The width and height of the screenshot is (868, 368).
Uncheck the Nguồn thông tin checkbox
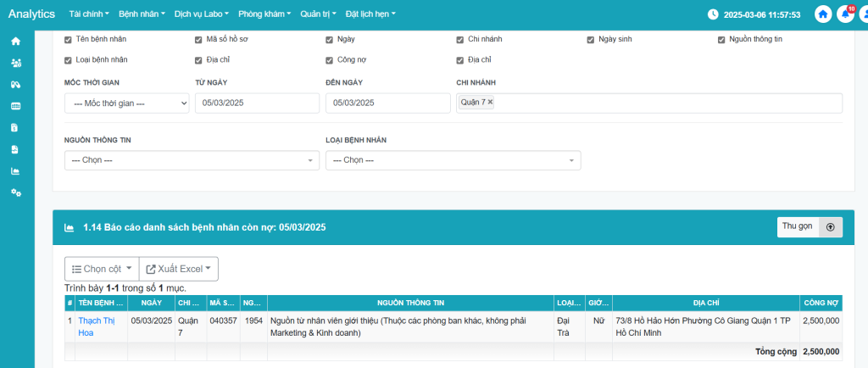click(x=721, y=40)
